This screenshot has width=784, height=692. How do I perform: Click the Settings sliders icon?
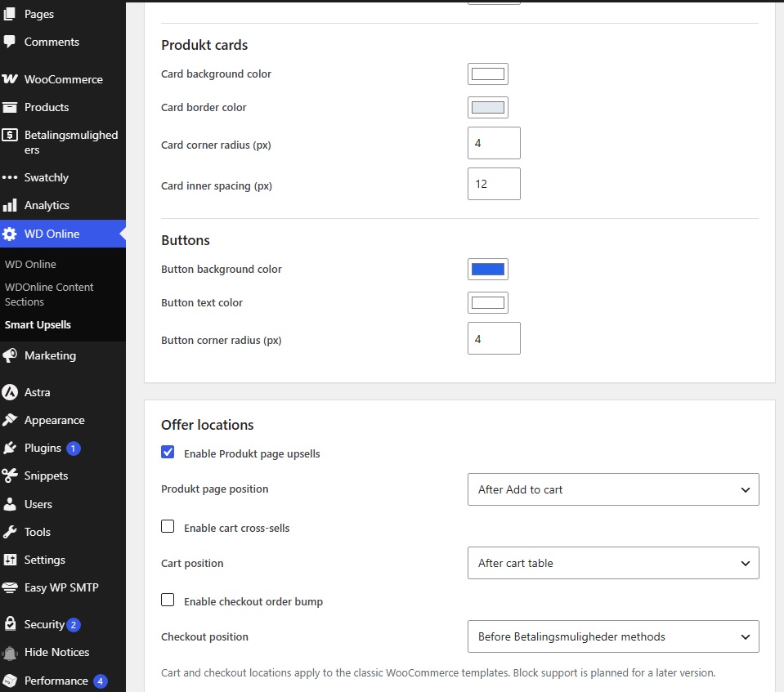pyautogui.click(x=10, y=560)
